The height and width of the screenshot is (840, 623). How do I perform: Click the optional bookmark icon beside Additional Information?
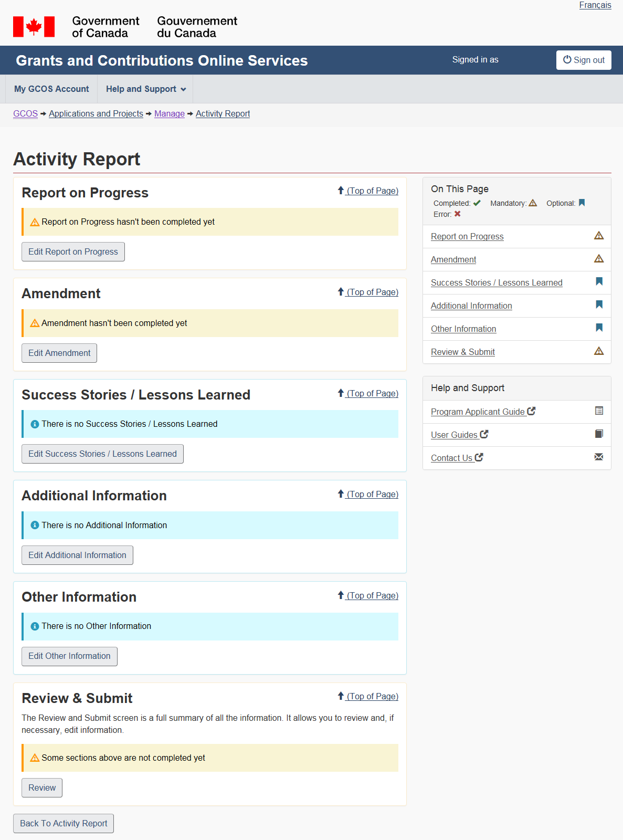598,305
